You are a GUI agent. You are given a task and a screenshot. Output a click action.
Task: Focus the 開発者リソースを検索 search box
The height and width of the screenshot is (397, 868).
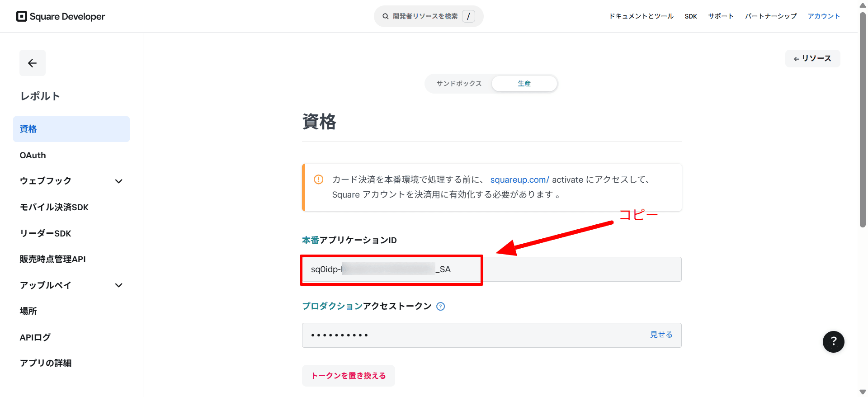(429, 16)
